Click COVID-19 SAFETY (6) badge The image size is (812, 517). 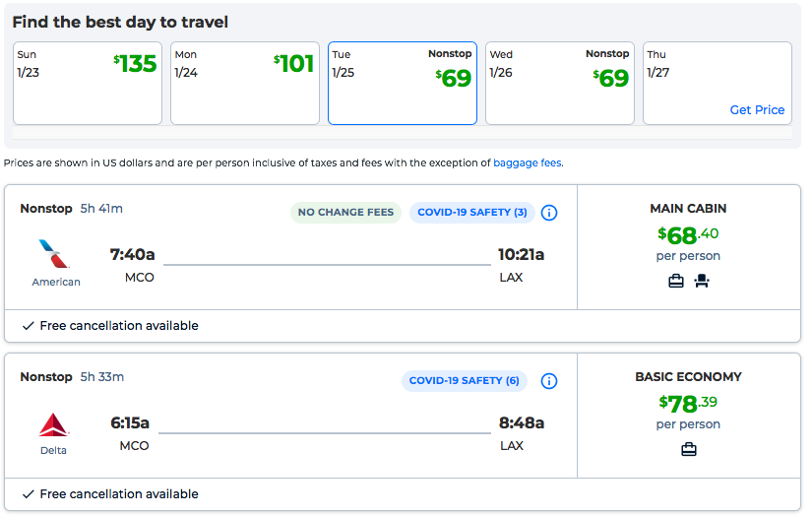[464, 381]
